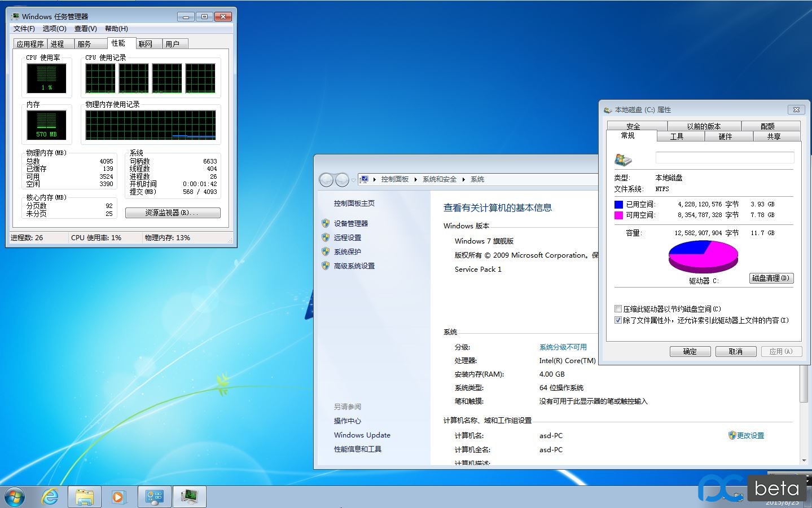This screenshot has width=812, height=508.
Task: Click the volume label input field
Action: pyautogui.click(x=724, y=158)
